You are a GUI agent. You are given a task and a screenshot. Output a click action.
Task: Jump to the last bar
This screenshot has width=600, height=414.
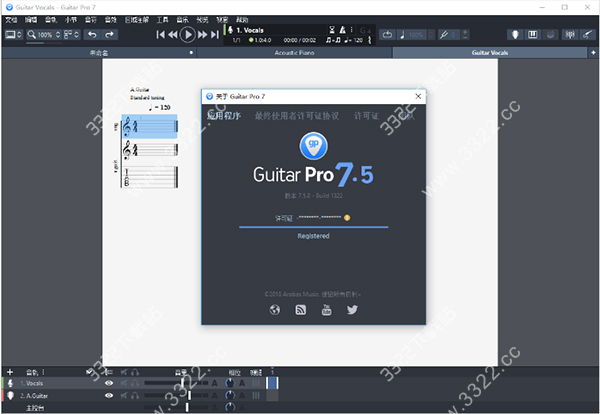point(215,35)
